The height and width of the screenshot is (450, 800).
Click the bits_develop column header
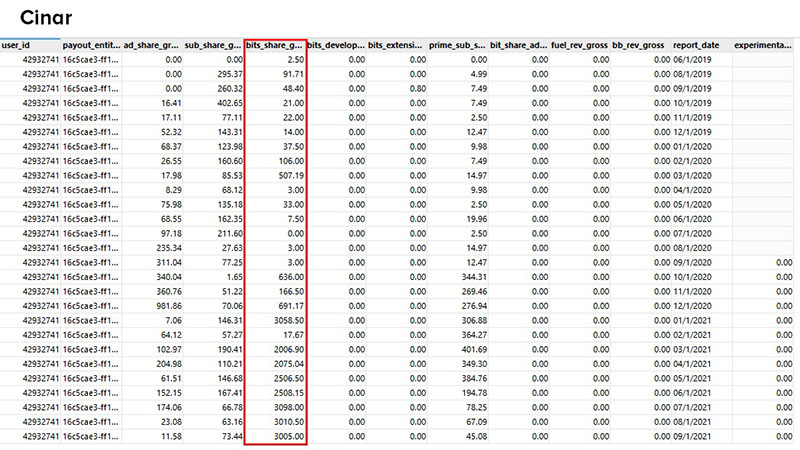point(336,46)
